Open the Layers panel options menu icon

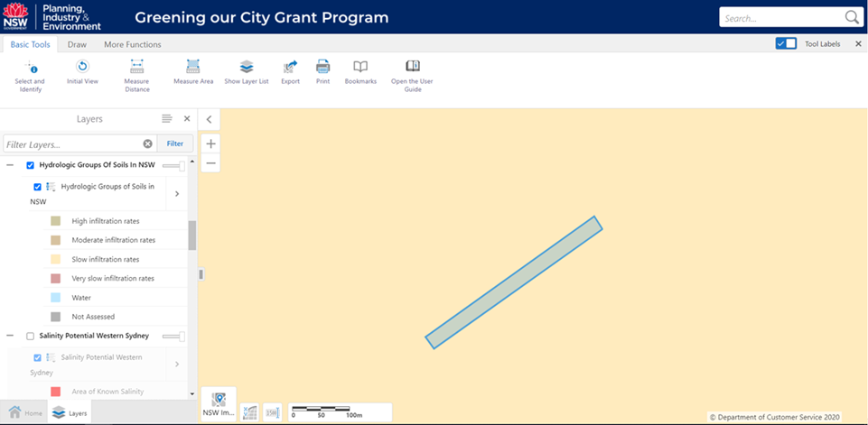[166, 118]
